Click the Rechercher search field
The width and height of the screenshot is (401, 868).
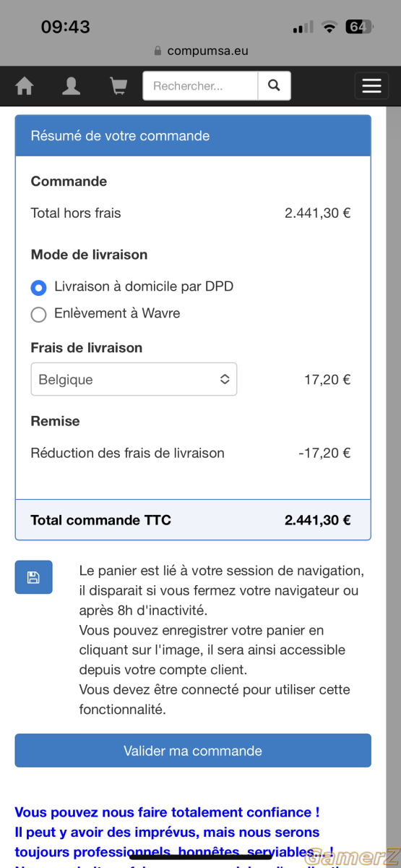point(200,85)
